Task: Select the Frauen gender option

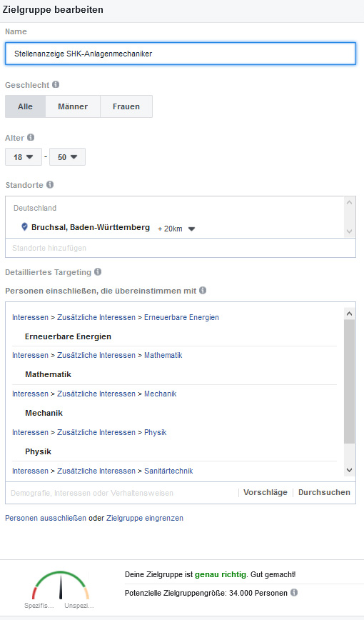Action: pyautogui.click(x=126, y=106)
